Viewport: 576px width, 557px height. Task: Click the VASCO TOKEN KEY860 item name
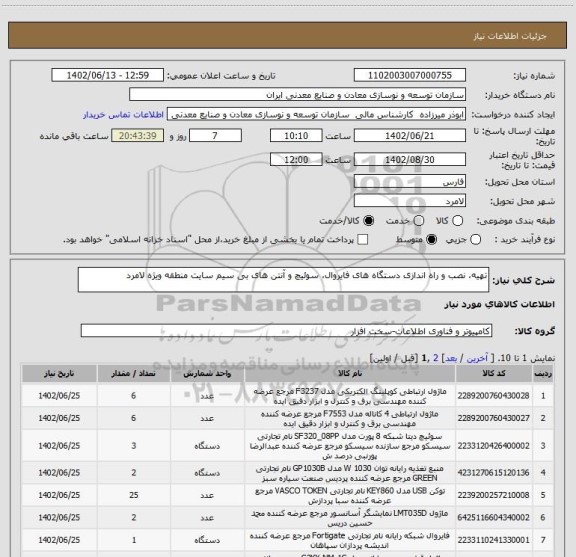[x=350, y=495]
